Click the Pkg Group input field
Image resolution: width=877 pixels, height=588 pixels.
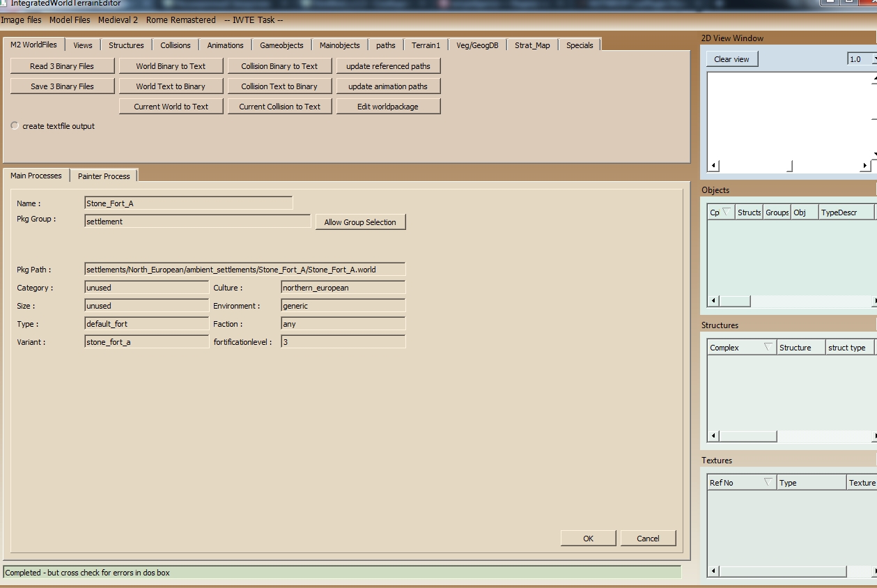(x=197, y=222)
